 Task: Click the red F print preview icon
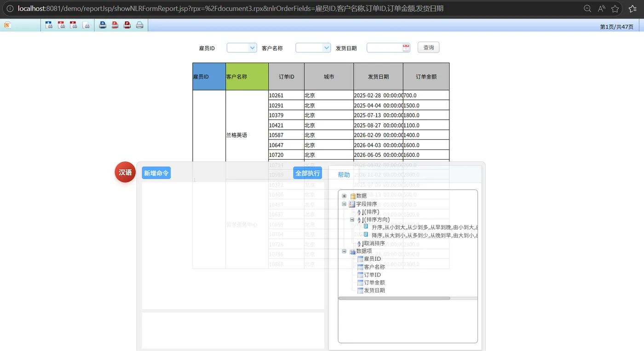pos(61,25)
